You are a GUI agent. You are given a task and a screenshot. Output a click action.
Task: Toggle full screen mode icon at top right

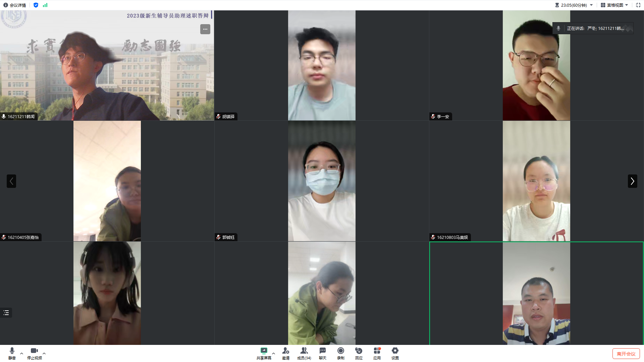click(638, 5)
